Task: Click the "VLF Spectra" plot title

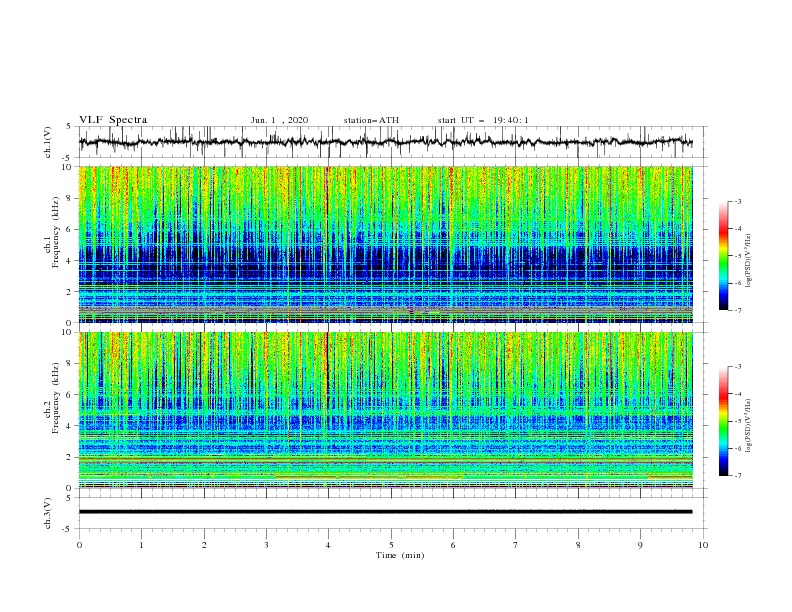Action: click(x=113, y=120)
